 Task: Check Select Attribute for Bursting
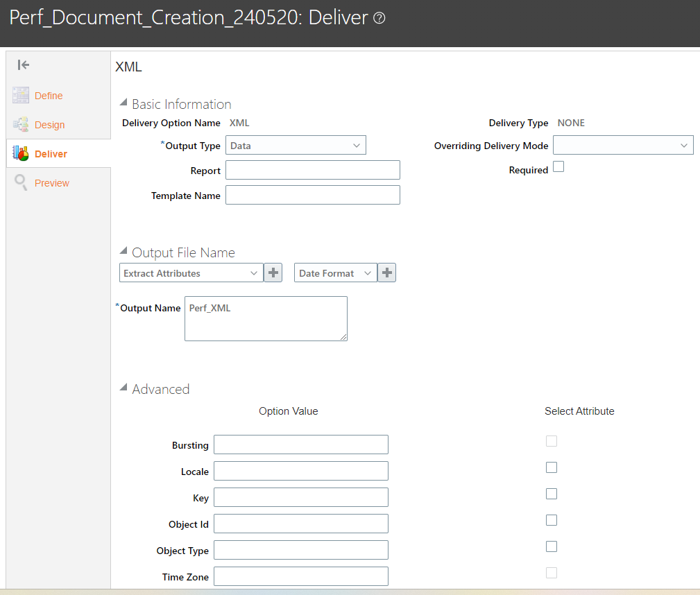552,441
